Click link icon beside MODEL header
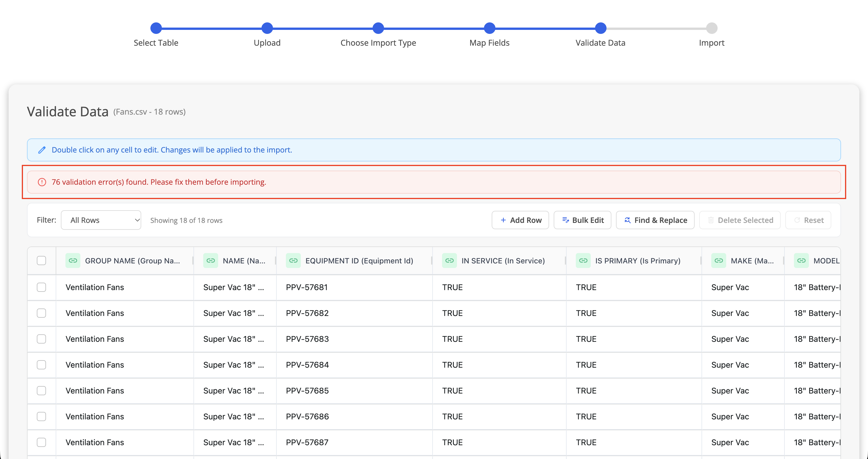This screenshot has height=459, width=868. [x=801, y=260]
